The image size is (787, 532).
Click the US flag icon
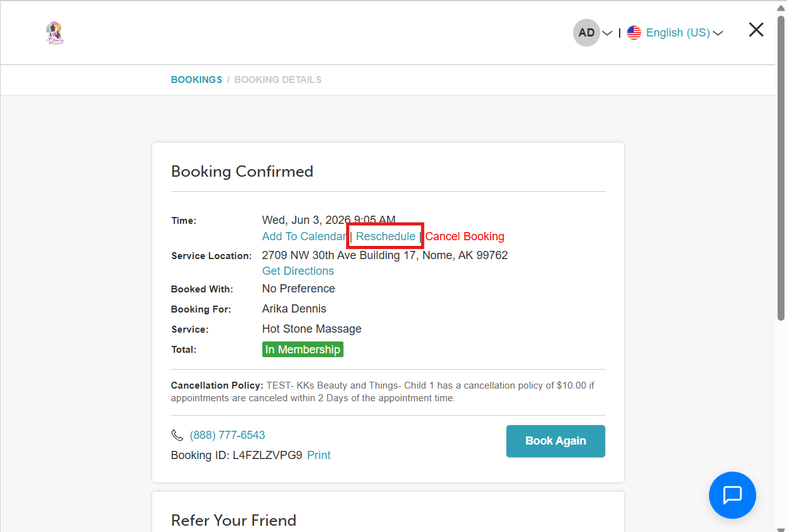pyautogui.click(x=634, y=33)
